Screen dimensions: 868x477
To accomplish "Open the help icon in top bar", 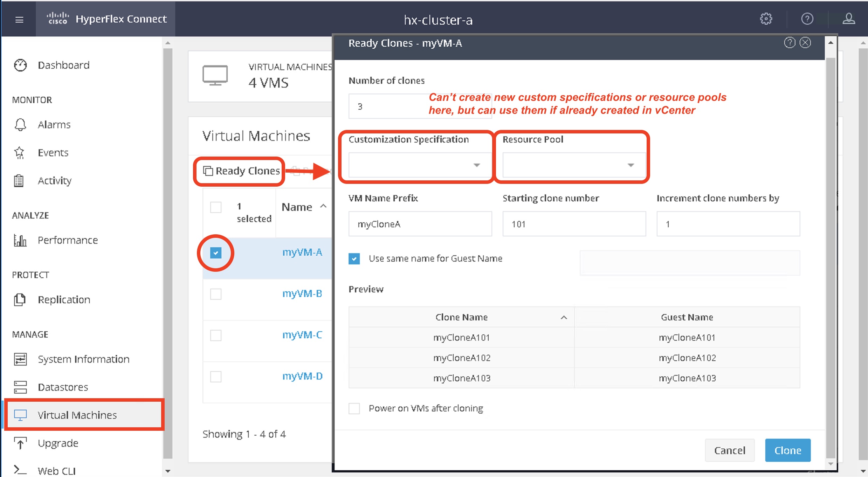I will 807,19.
